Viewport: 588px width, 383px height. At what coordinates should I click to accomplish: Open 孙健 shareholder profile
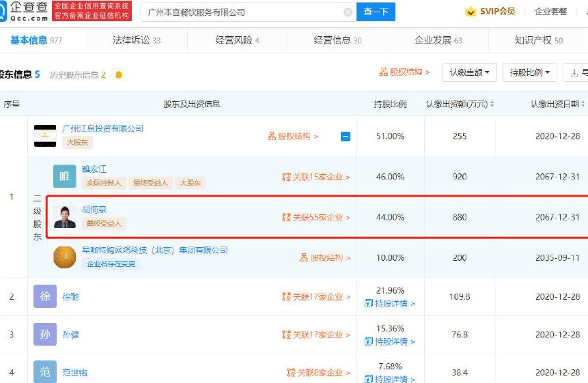point(70,335)
